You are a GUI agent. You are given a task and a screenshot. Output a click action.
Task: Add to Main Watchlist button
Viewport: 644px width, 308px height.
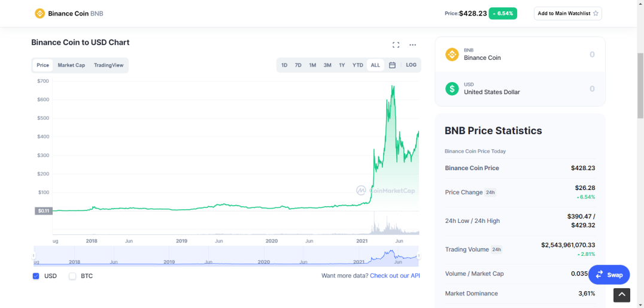[x=568, y=14]
